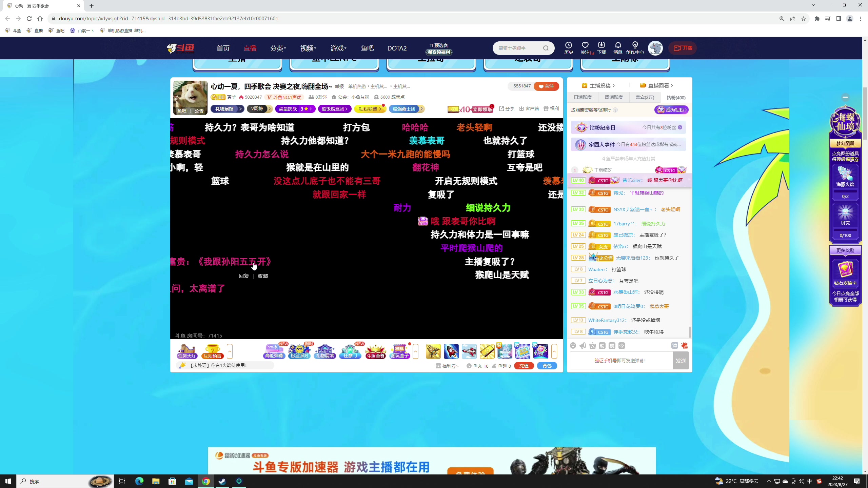The height and width of the screenshot is (488, 868).
Task: Open 超级粉丝团 pill
Action: 334,109
